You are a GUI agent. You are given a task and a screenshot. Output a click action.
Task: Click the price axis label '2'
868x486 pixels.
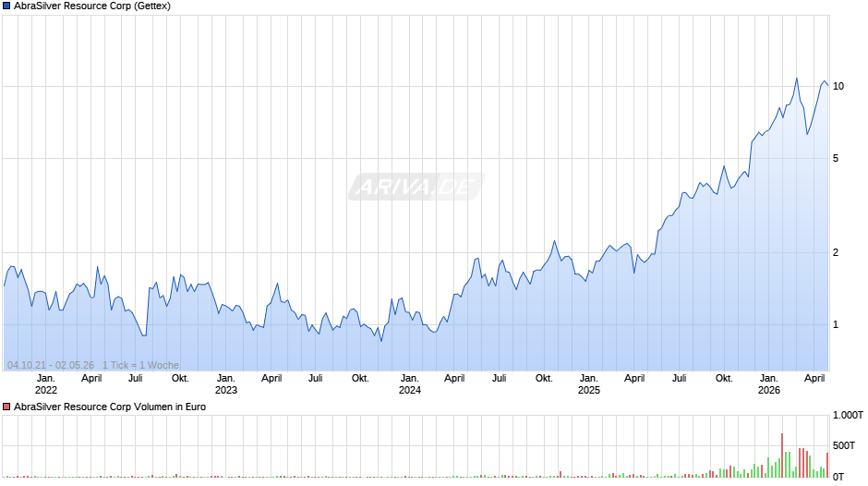point(836,252)
